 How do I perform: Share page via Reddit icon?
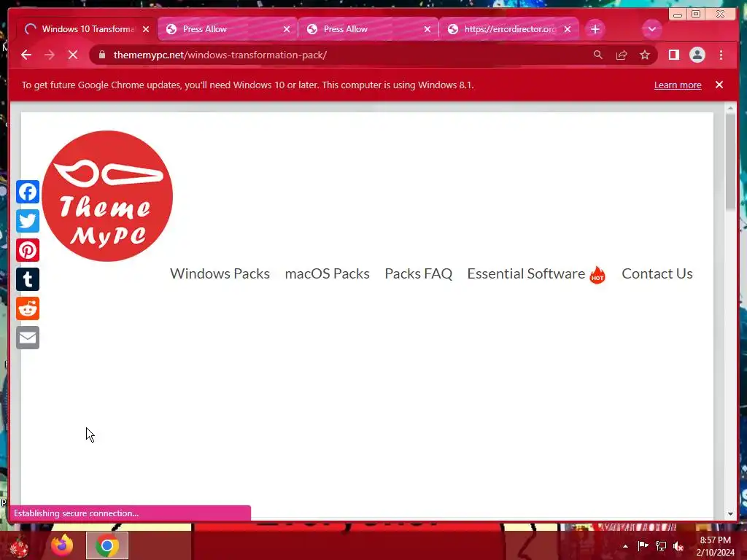(28, 308)
